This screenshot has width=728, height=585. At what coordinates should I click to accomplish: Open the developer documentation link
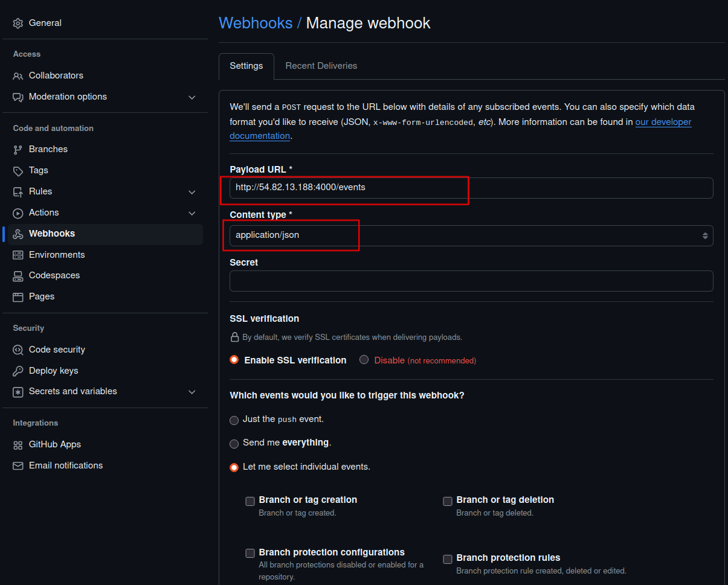coord(663,122)
